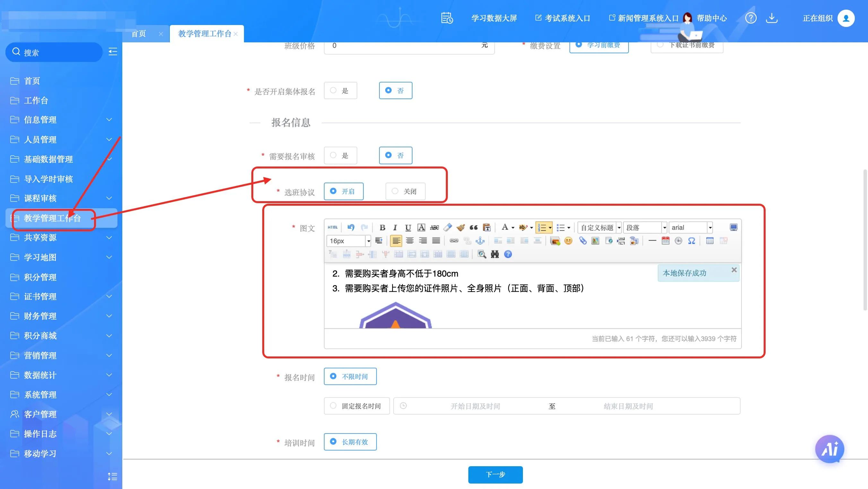This screenshot has width=868, height=489.
Task: Insert special character with omega icon
Action: [691, 240]
